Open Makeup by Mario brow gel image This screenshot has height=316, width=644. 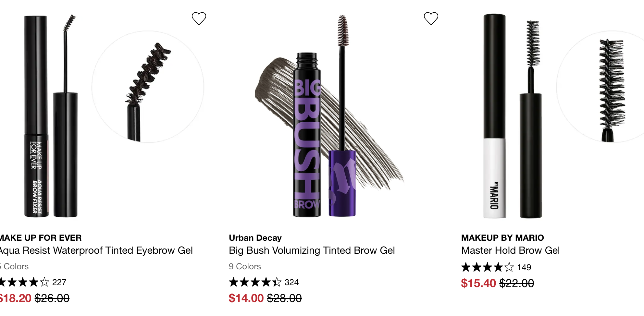pyautogui.click(x=512, y=117)
